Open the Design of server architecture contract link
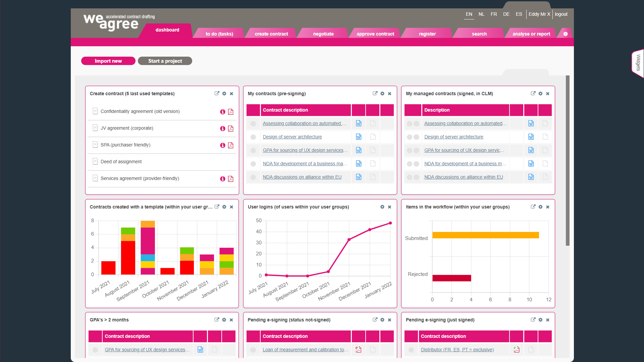Screen dimensions: 644x362 pos(292,136)
